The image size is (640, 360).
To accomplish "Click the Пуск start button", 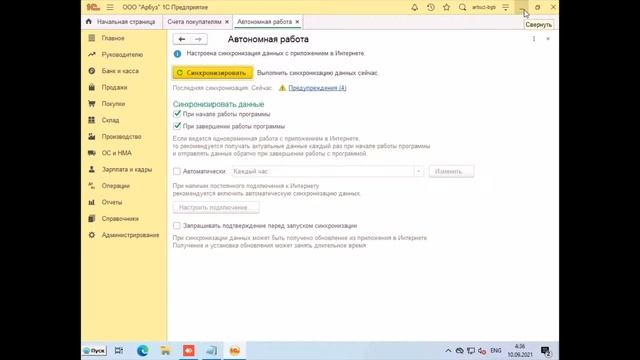I will tap(94, 351).
